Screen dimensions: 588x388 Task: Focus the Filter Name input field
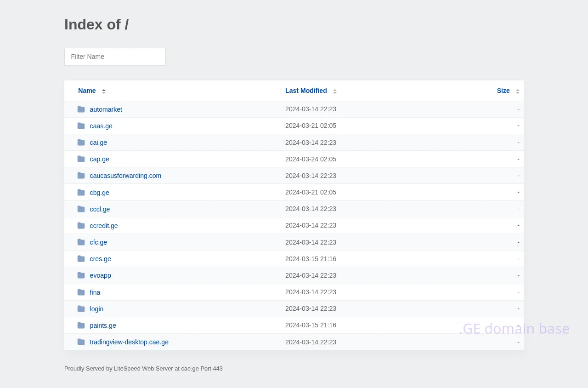pyautogui.click(x=115, y=57)
